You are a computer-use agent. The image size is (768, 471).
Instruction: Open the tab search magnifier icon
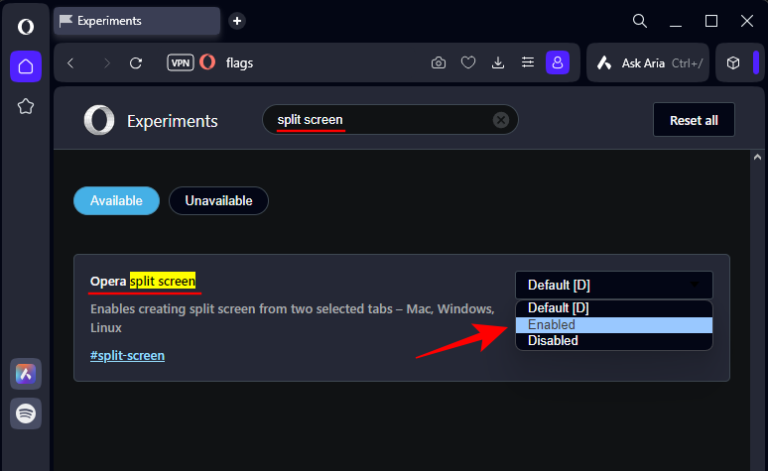(x=640, y=21)
